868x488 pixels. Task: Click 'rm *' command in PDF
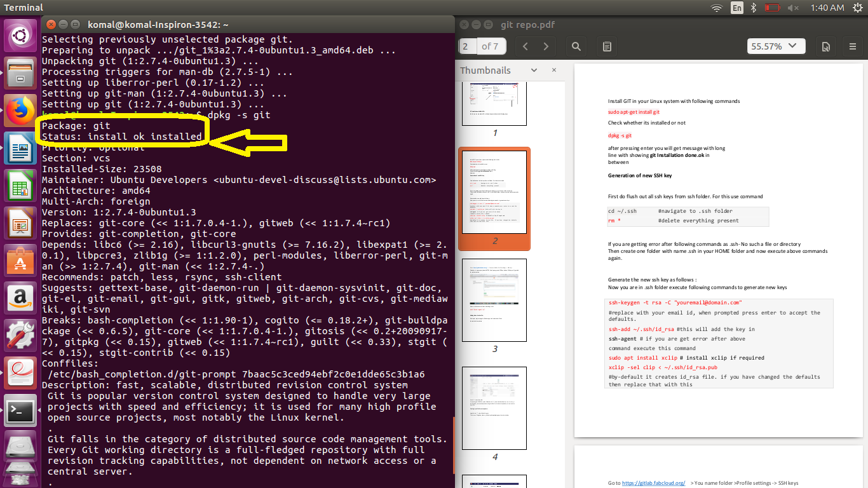click(614, 220)
